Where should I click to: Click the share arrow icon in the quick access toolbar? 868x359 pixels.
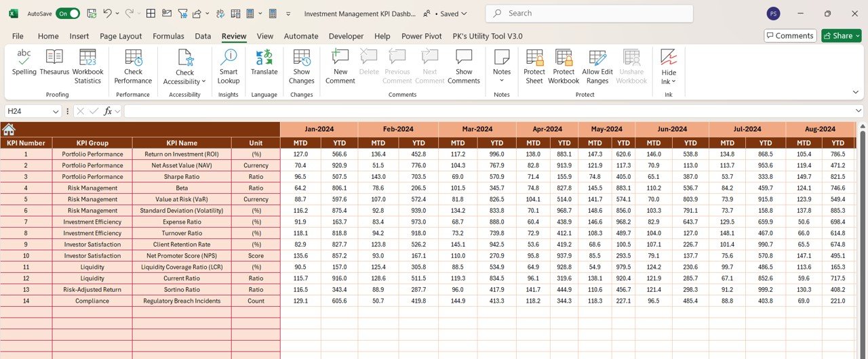(x=197, y=14)
